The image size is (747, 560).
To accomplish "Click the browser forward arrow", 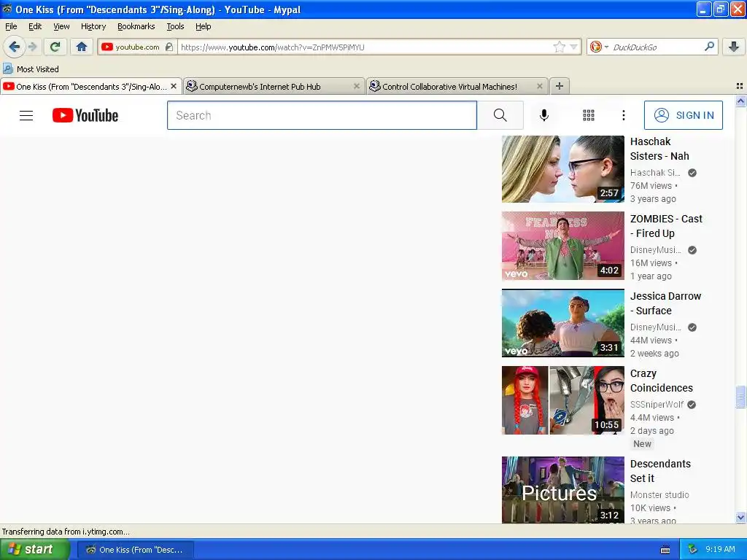I will click(x=33, y=47).
